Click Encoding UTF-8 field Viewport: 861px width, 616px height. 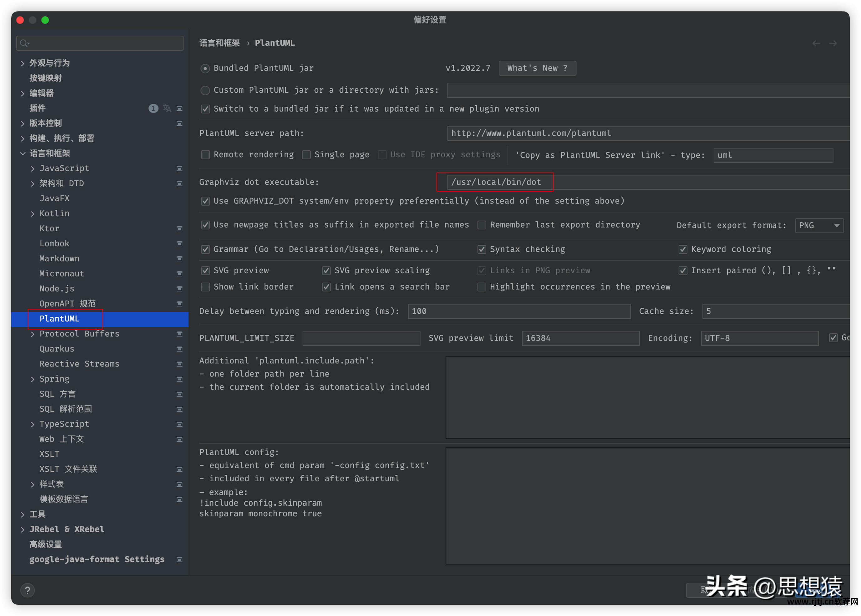coord(759,338)
